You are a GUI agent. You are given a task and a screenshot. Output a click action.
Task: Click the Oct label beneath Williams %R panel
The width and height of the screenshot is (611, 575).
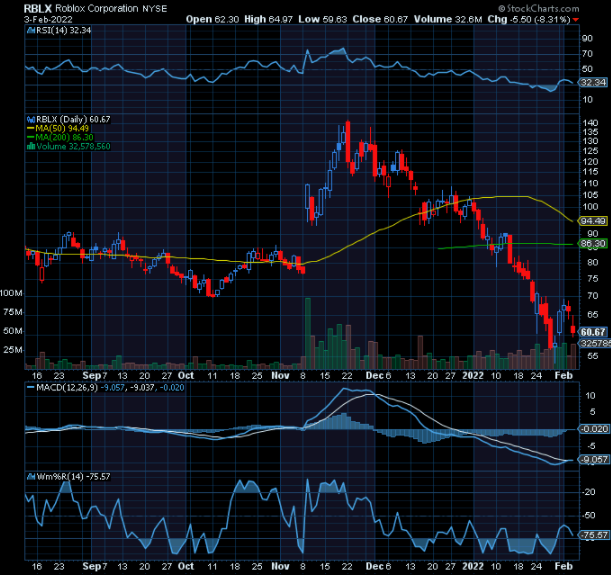point(185,566)
